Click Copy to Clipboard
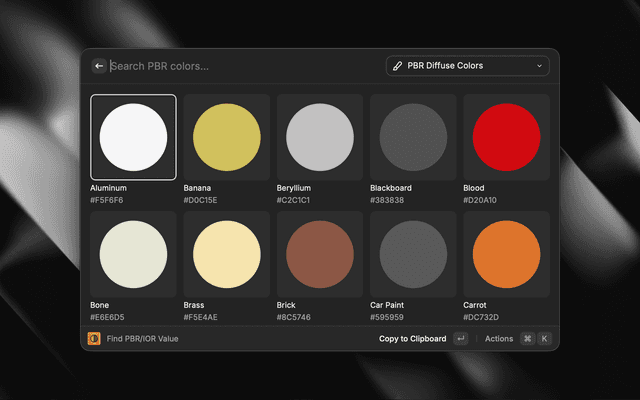The image size is (640, 400). click(x=412, y=339)
